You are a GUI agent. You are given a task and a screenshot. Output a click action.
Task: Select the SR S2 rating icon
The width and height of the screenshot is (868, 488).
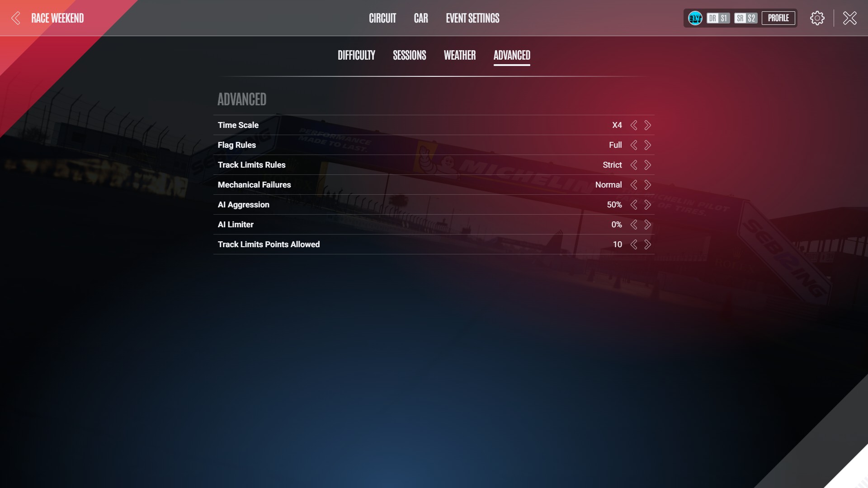coord(745,18)
